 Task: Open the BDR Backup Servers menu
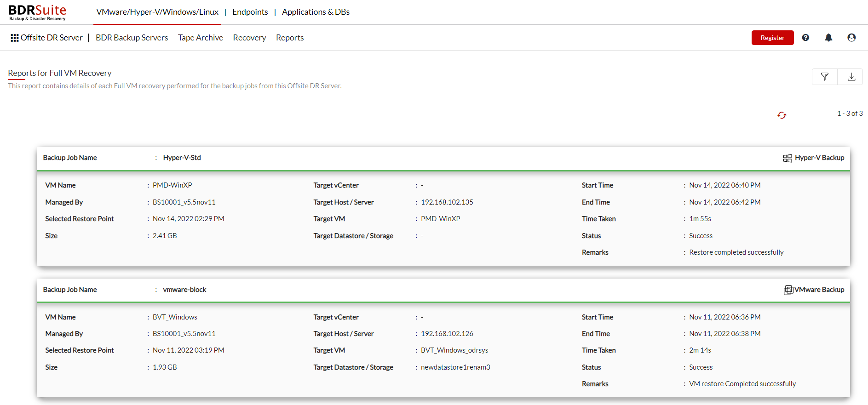tap(132, 38)
